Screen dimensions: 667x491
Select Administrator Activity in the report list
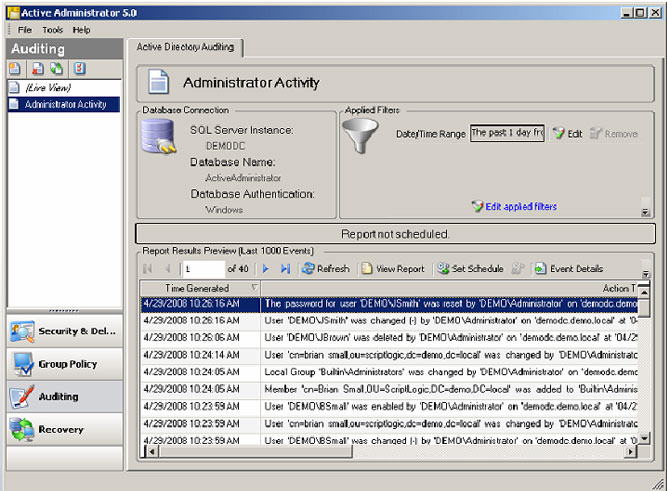(64, 104)
